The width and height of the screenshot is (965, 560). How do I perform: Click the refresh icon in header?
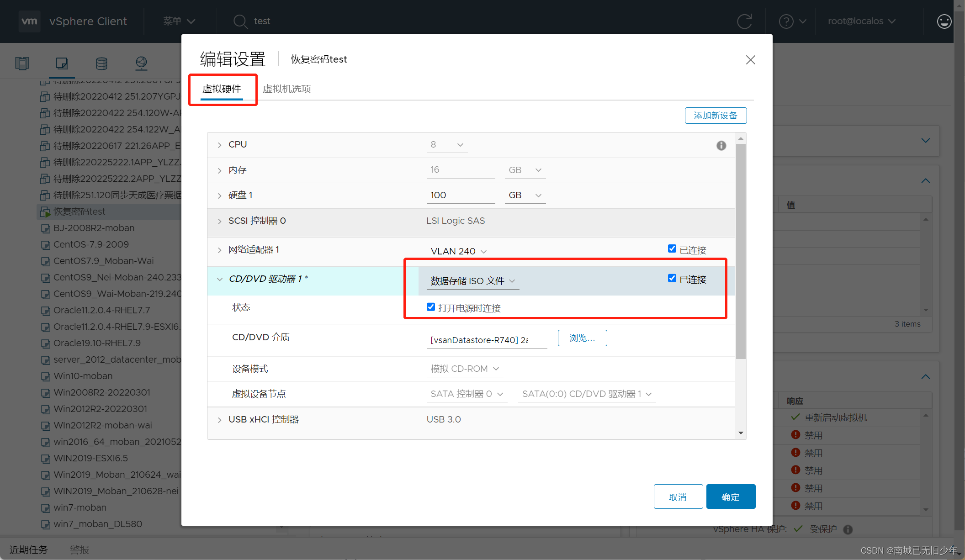(744, 21)
